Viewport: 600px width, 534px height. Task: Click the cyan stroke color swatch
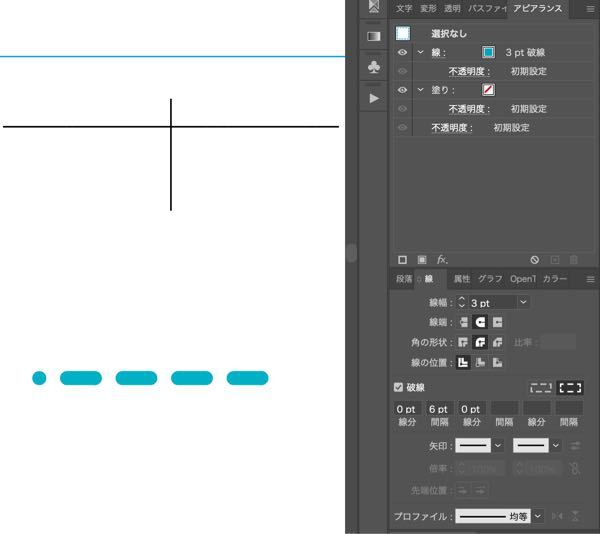488,52
